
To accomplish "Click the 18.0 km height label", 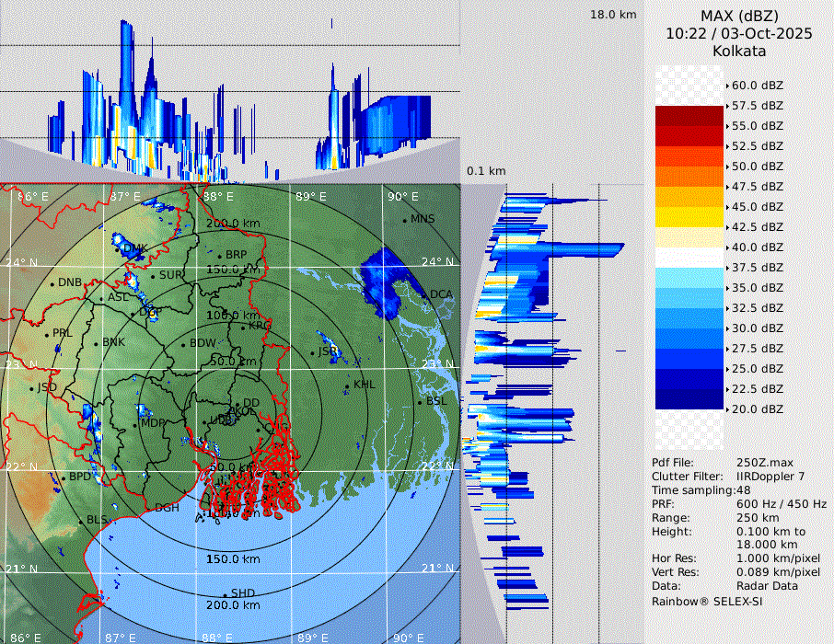I will [x=613, y=15].
